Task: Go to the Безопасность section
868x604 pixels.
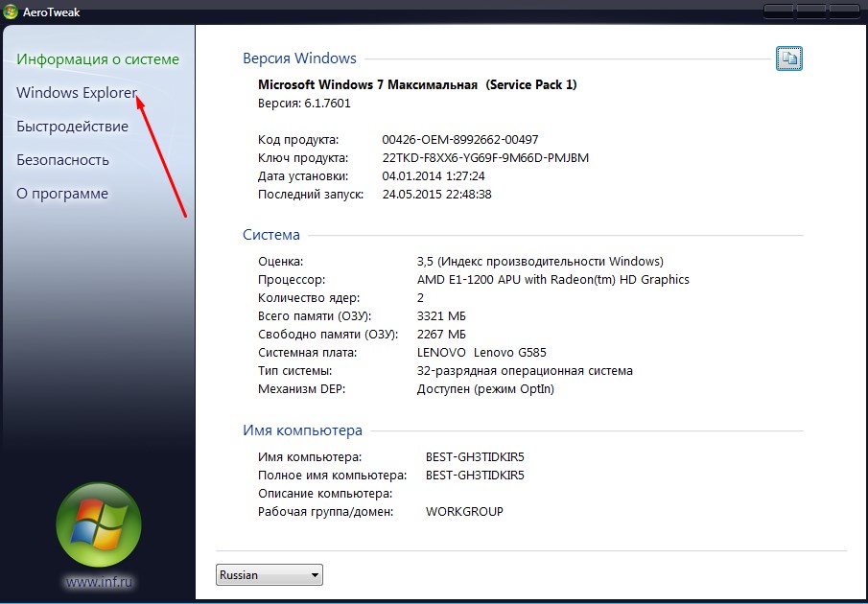Action: coord(62,160)
